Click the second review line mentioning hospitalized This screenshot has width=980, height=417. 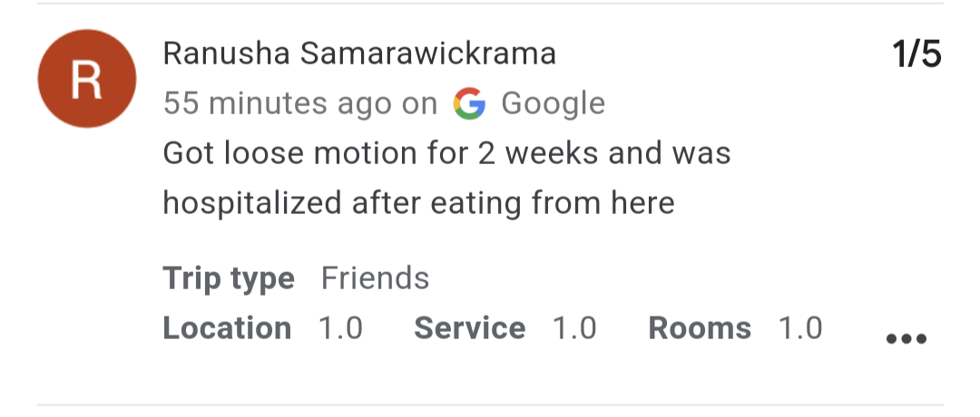[418, 203]
